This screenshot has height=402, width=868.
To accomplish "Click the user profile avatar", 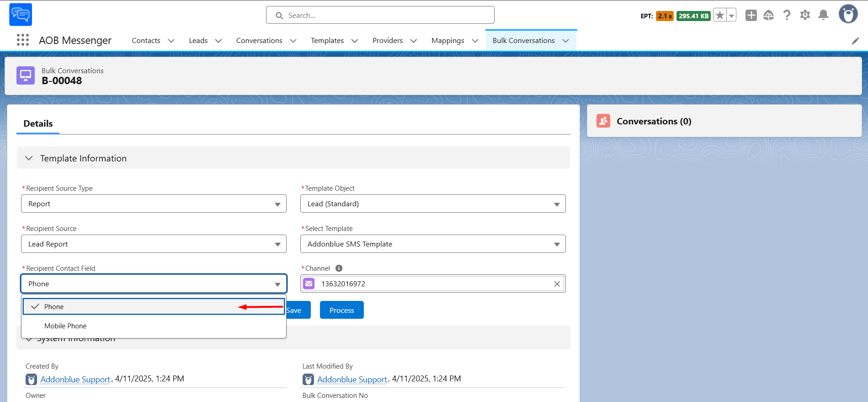I will tap(848, 14).
